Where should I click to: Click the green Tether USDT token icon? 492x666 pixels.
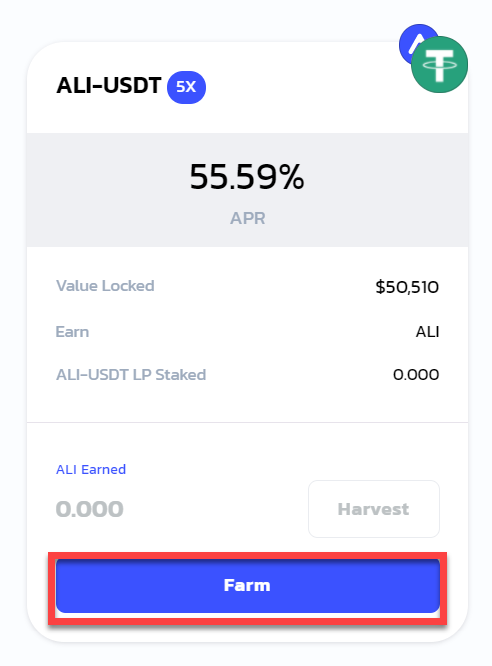click(439, 65)
